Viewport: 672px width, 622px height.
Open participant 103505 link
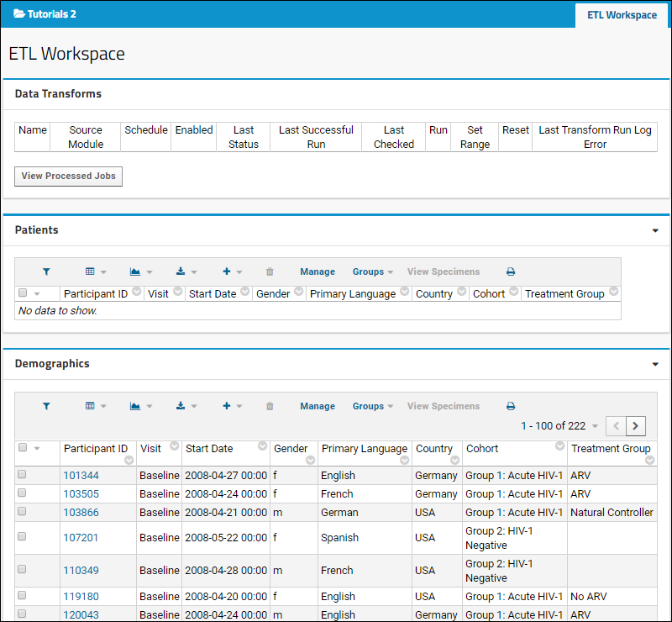81,493
